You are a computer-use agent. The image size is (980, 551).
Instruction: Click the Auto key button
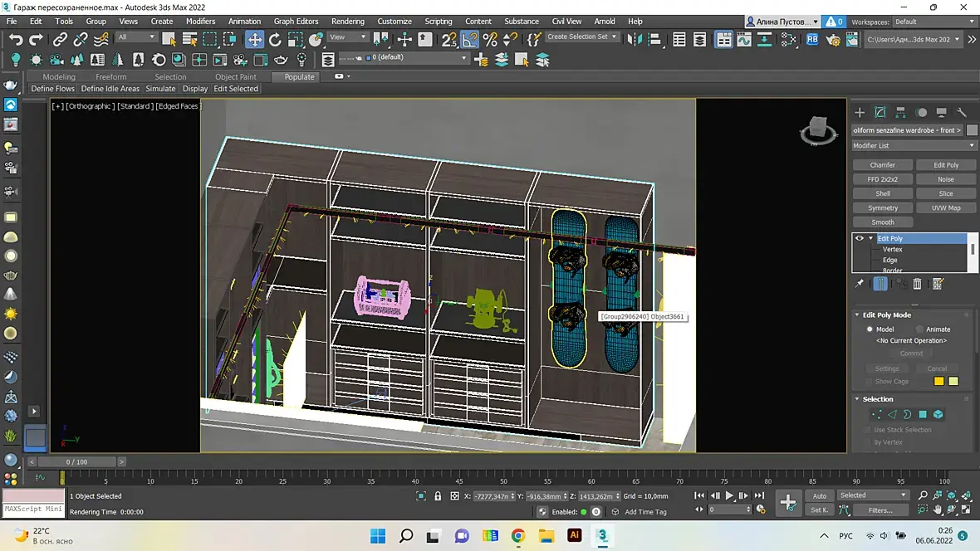point(819,495)
